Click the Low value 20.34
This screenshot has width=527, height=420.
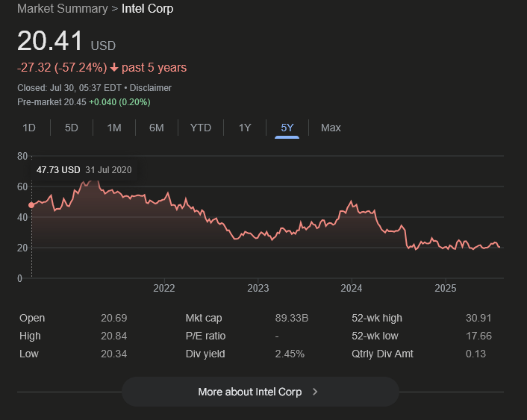coord(114,354)
